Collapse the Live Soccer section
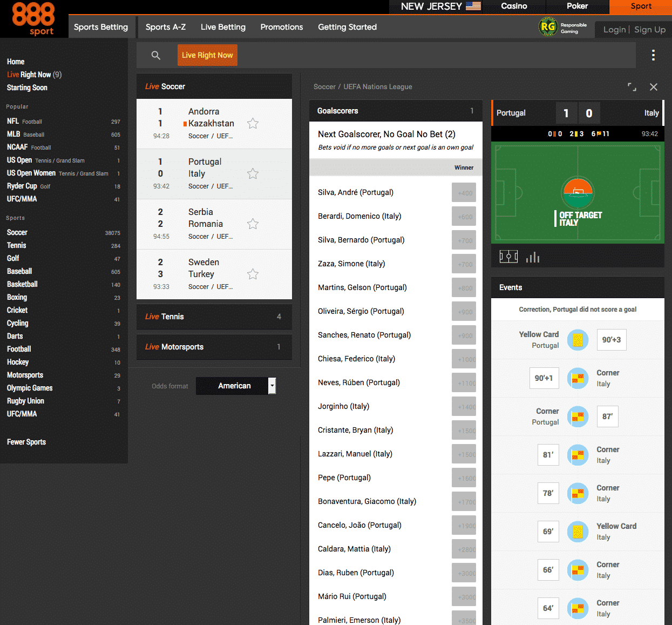This screenshot has width=672, height=625. (214, 86)
